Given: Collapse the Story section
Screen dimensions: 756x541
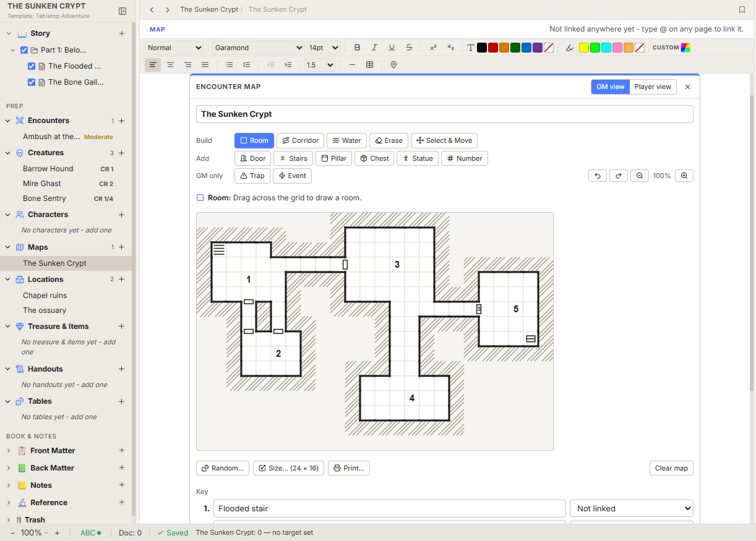Looking at the screenshot, I should pyautogui.click(x=9, y=33).
